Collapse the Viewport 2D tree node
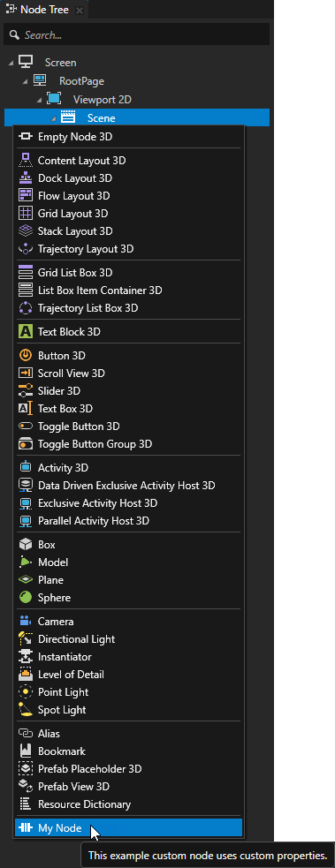Screen dimensions: 335x868 [x=39, y=100]
